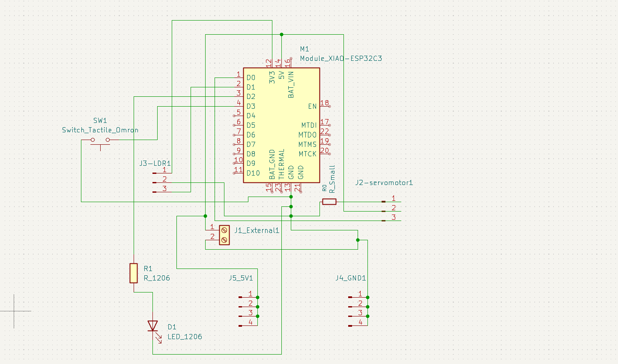The width and height of the screenshot is (618, 364).
Task: Click the 'D3' pin name on the module
Action: [251, 106]
